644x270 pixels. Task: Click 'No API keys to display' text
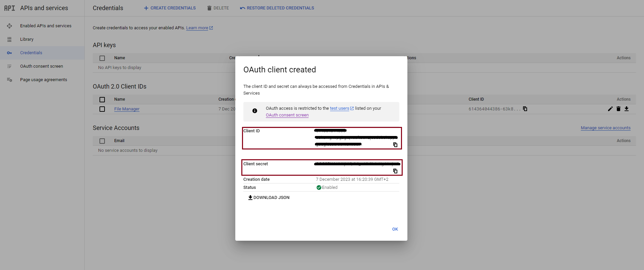coord(120,68)
